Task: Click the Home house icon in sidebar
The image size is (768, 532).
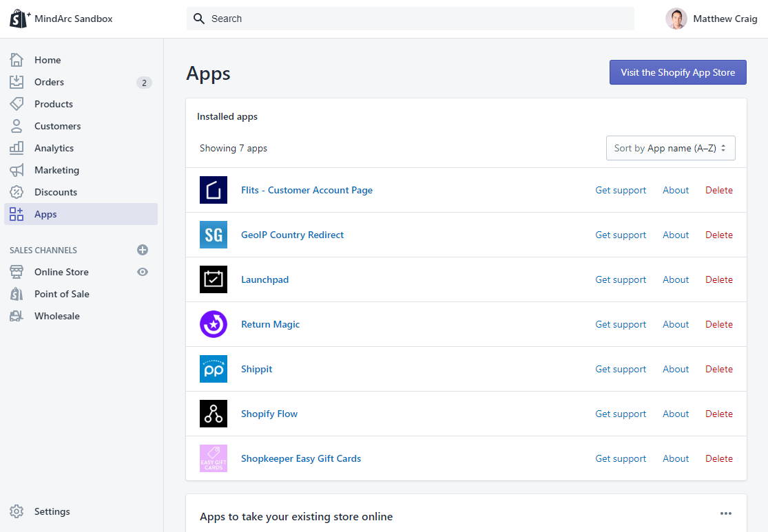Action: click(17, 60)
